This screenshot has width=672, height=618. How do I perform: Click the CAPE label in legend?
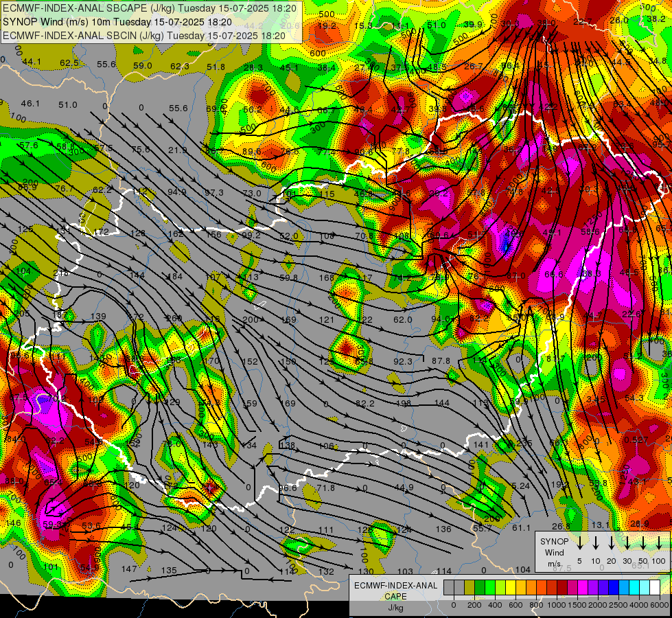tap(395, 597)
